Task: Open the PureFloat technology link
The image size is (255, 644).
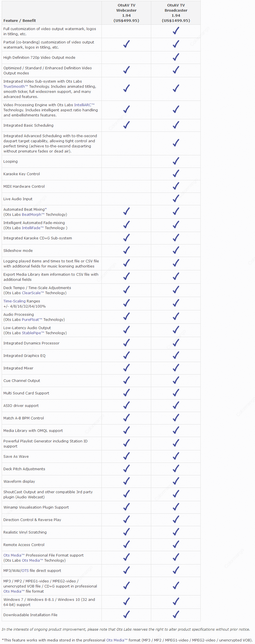Action: [30, 319]
